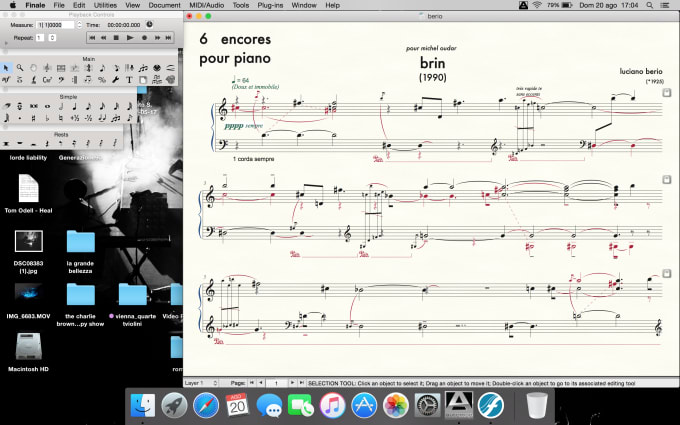The image size is (680, 425).
Task: Go to the next page button
Action: (x=292, y=383)
